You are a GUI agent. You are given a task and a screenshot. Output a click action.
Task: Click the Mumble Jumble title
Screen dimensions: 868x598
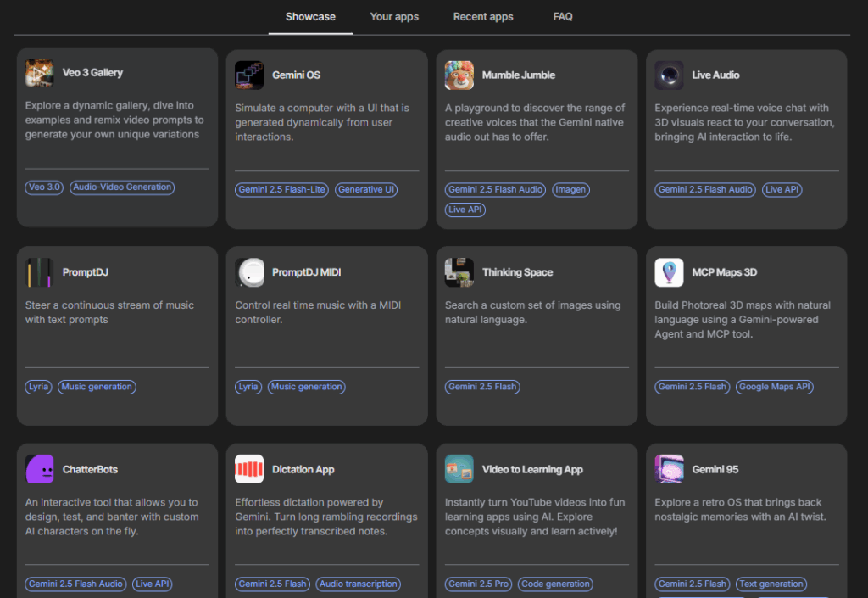pos(519,75)
